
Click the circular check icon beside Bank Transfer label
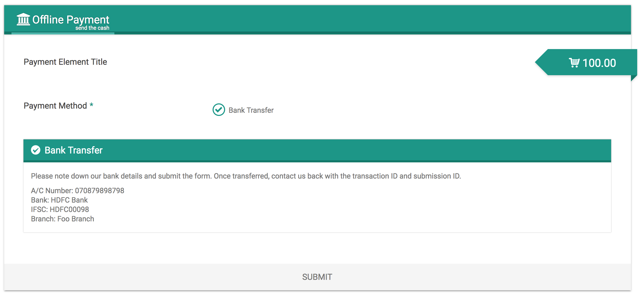218,110
